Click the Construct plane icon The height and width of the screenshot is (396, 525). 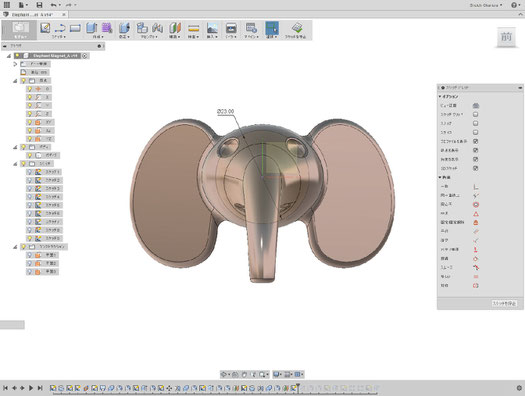(x=175, y=28)
